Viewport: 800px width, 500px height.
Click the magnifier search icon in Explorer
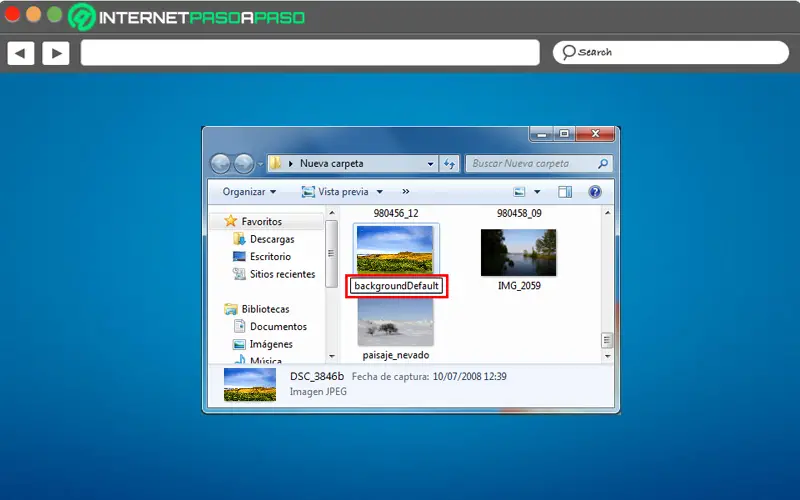click(x=603, y=164)
